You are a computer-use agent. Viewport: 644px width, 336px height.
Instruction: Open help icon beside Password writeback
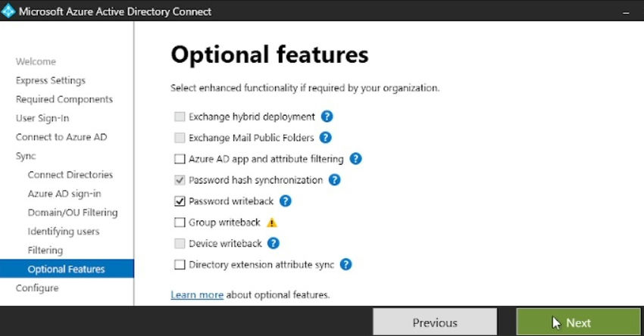click(285, 201)
